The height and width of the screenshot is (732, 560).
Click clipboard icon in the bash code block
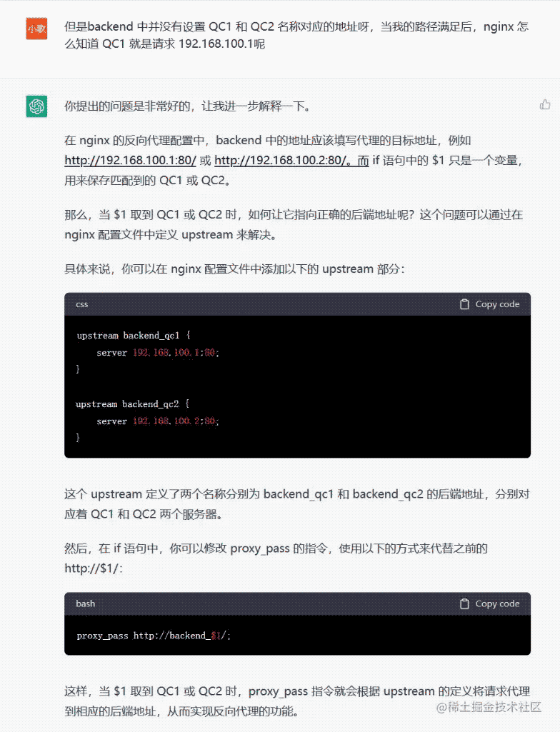[464, 604]
